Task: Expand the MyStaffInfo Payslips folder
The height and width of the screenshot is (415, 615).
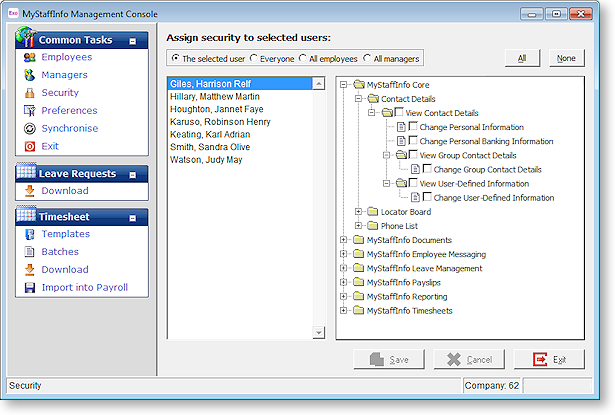Action: click(345, 283)
